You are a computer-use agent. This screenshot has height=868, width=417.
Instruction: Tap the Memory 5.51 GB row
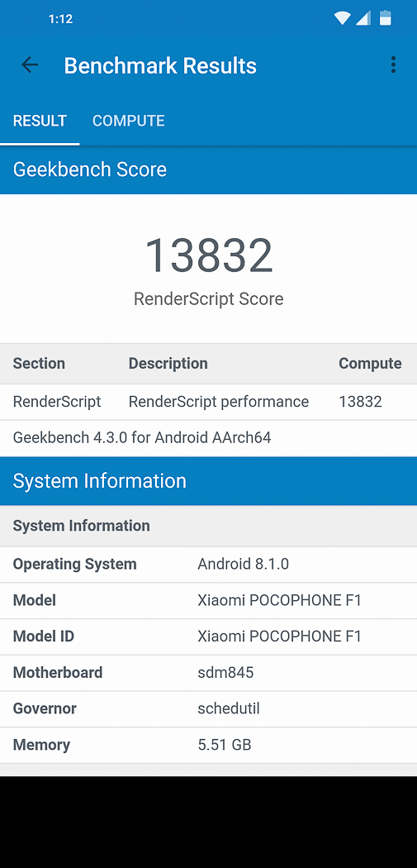coord(208,745)
